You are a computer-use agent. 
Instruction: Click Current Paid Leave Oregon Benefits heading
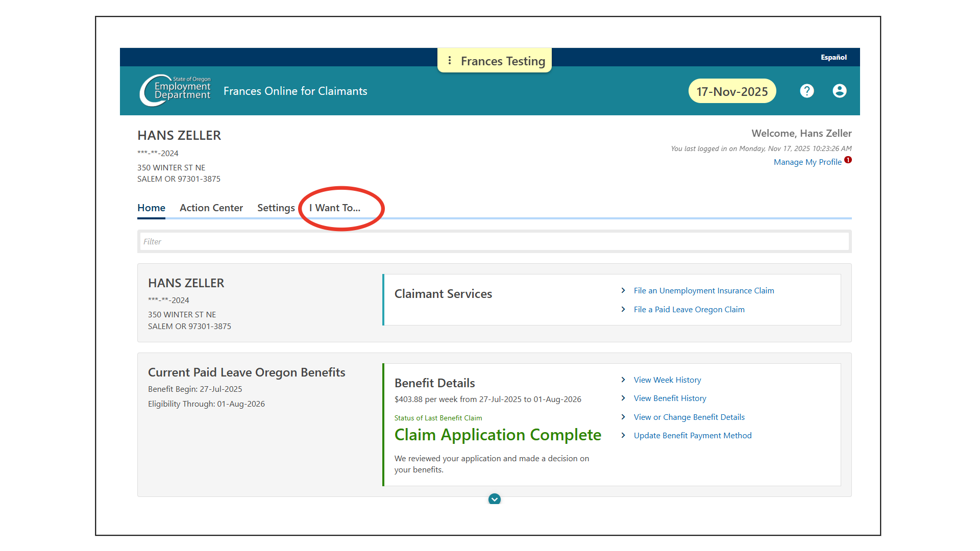click(247, 372)
